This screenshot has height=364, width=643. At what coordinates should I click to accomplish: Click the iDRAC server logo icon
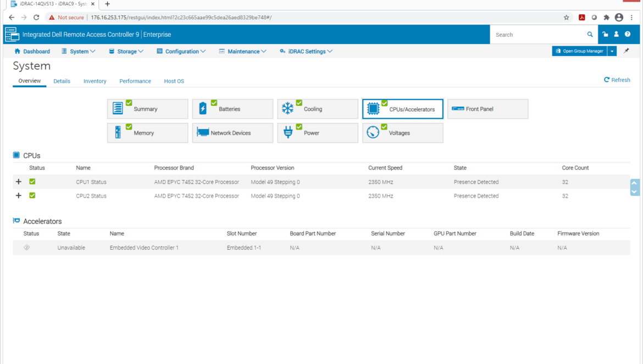tap(12, 35)
